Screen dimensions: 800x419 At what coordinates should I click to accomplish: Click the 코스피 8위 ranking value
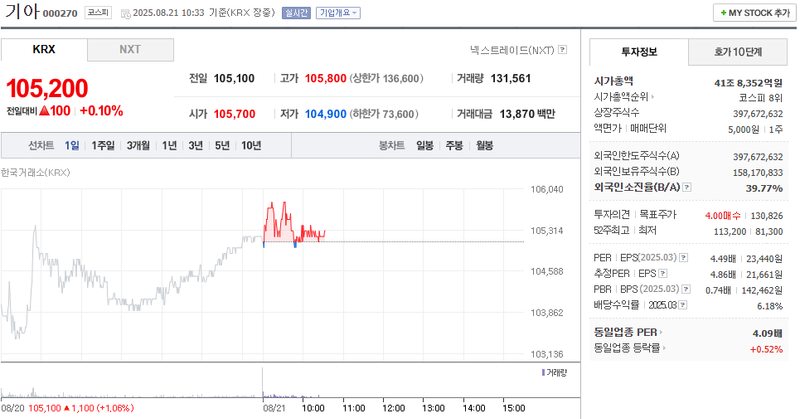click(760, 97)
